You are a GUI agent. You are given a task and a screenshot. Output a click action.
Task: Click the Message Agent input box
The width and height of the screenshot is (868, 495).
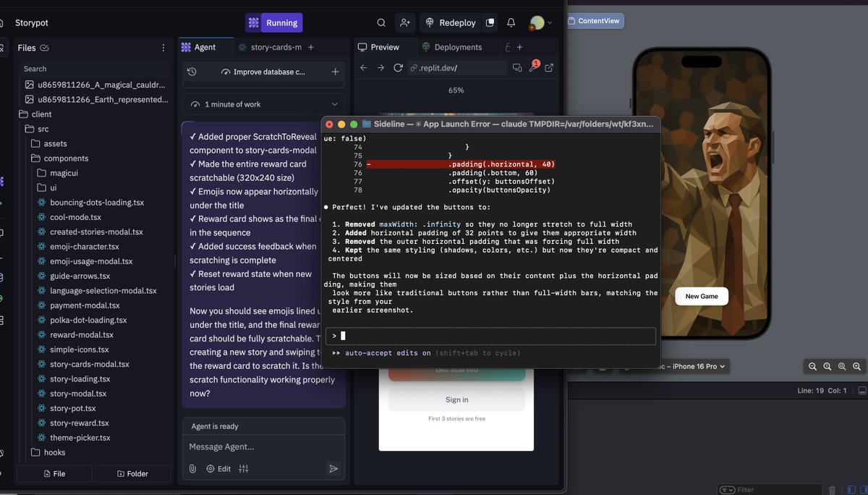tap(263, 447)
